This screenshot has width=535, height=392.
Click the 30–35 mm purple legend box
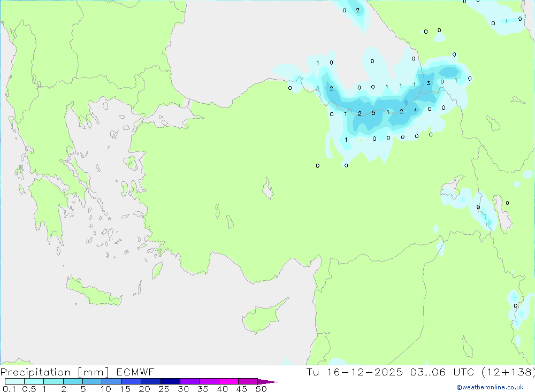click(x=190, y=381)
